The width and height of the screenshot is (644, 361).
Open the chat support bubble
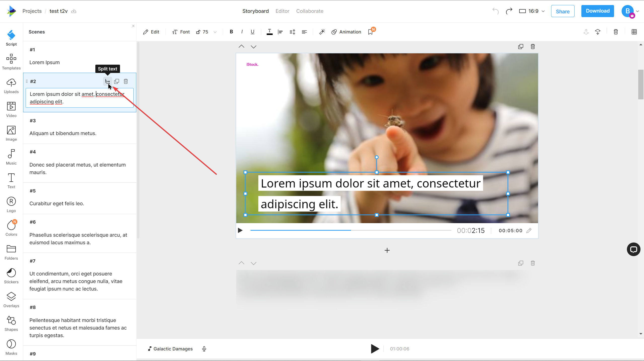coord(634,249)
